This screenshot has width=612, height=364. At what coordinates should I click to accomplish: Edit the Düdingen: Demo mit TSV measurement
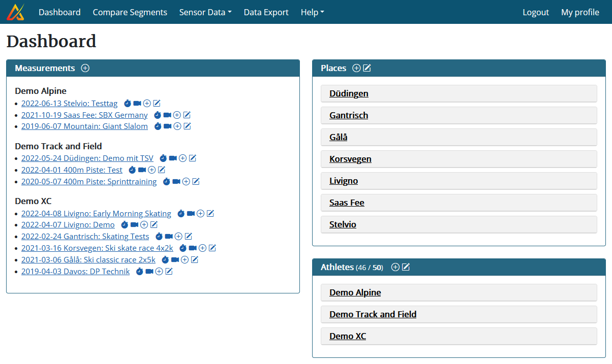coord(193,158)
